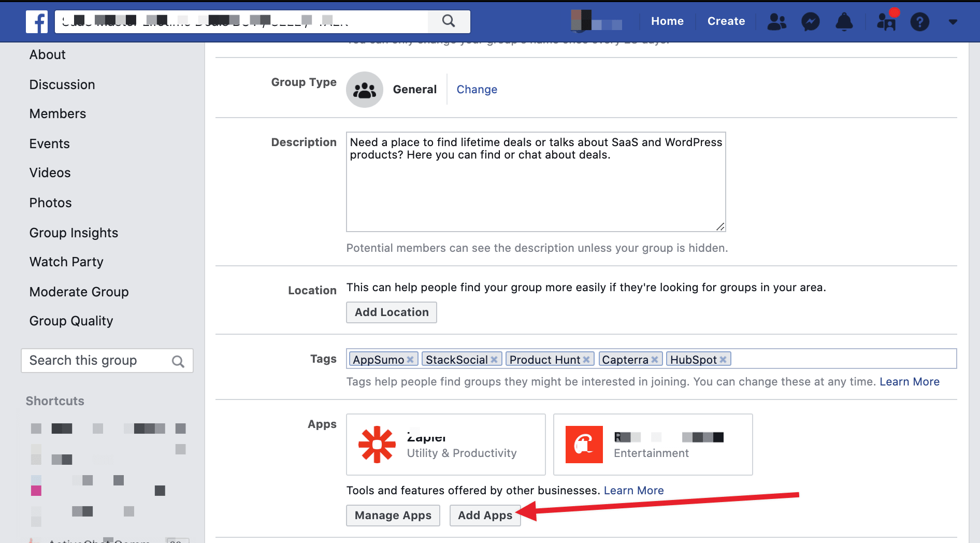Image resolution: width=980 pixels, height=543 pixels.
Task: Open Friend Requests icon
Action: pos(776,21)
